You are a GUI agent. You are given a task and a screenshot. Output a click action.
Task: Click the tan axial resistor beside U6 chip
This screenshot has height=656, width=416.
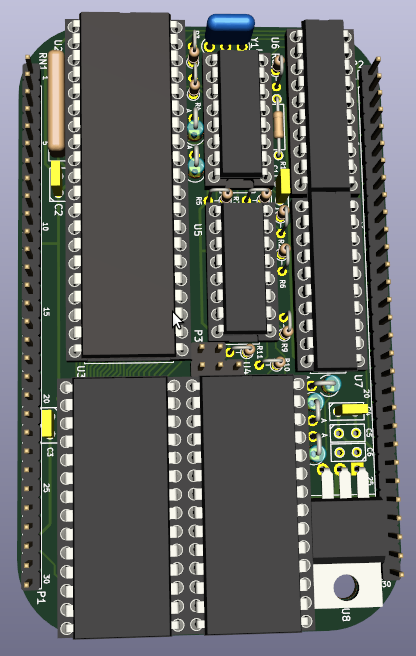(278, 124)
